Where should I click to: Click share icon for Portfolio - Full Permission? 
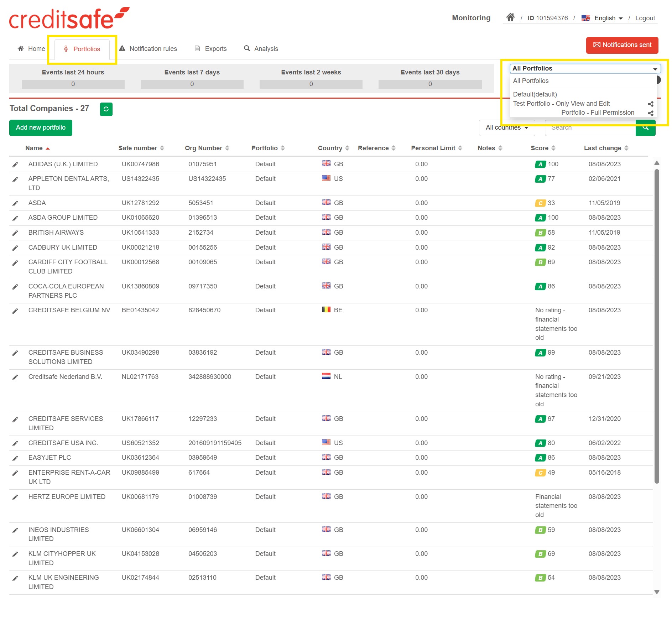(650, 113)
